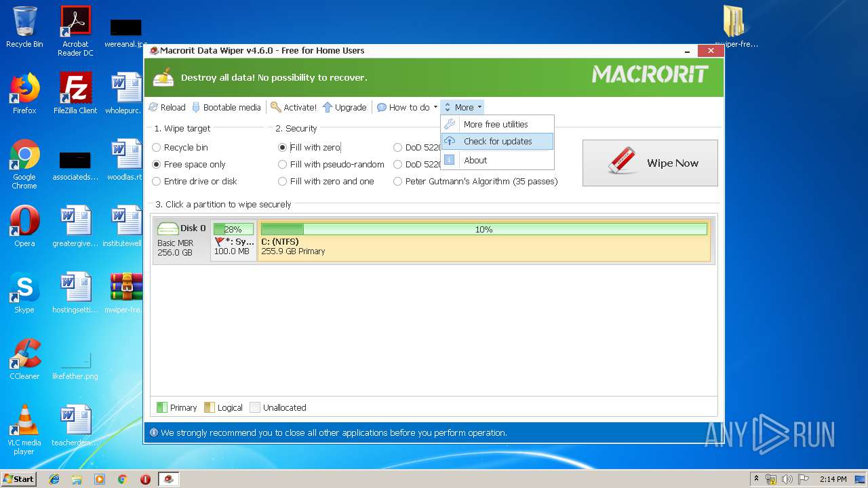Select the C: (NTFS) partition
This screenshot has width=868, height=488.
484,240
